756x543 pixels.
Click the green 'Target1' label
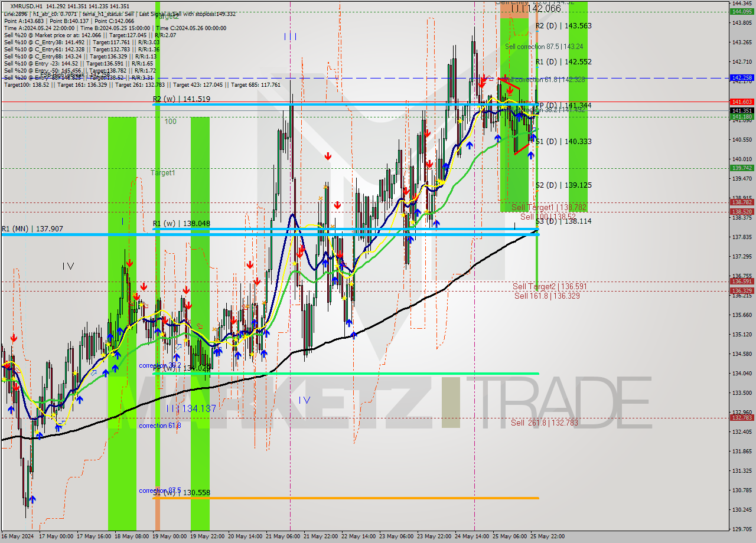click(162, 173)
